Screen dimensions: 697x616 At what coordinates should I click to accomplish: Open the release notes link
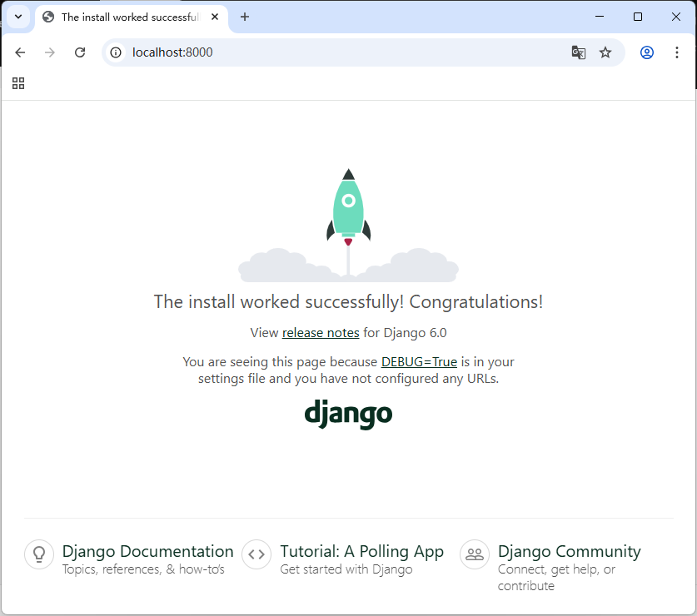[321, 332]
